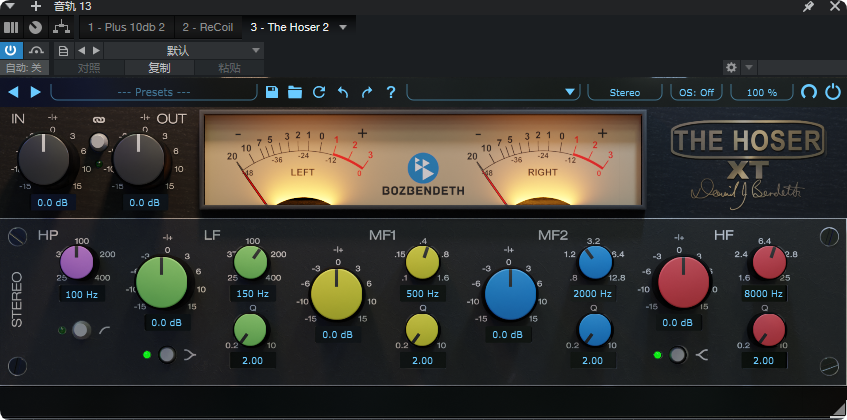
Task: Load next plugin preset blue arrow
Action: 36,92
